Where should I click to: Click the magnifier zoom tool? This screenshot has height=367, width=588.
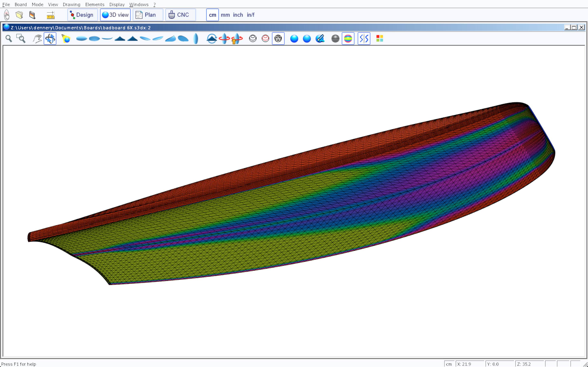(9, 39)
